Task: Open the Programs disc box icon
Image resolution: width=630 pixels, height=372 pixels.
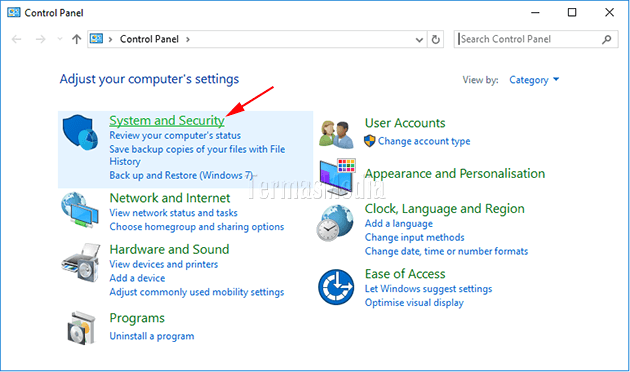Action: pyautogui.click(x=81, y=328)
